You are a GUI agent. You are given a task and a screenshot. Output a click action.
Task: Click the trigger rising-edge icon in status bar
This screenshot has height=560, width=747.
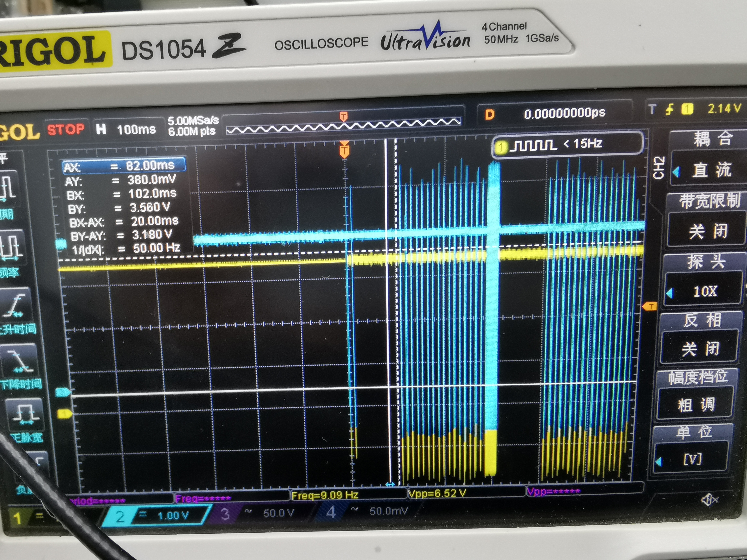click(x=669, y=110)
